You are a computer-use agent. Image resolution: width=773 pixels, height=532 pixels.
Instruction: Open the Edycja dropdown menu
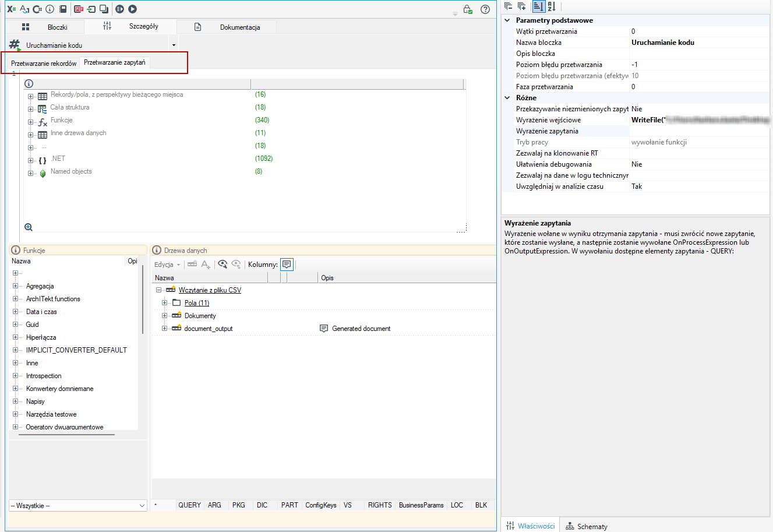pos(168,265)
